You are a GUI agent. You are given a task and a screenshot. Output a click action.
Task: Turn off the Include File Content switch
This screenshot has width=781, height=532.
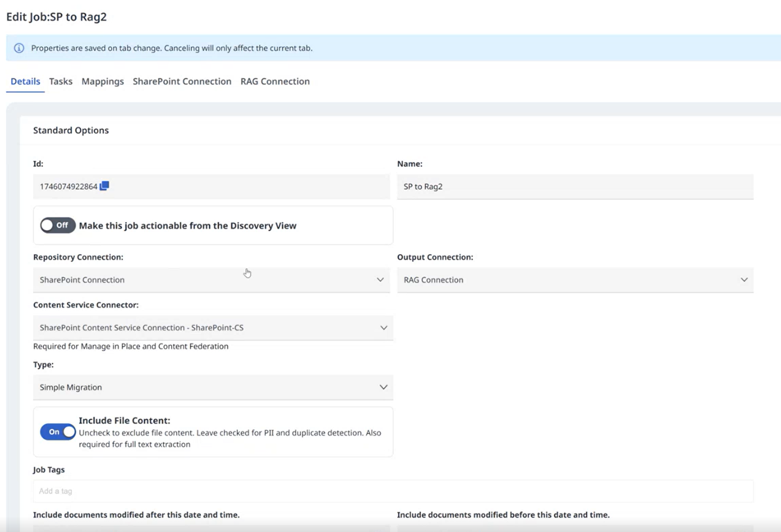coord(58,432)
